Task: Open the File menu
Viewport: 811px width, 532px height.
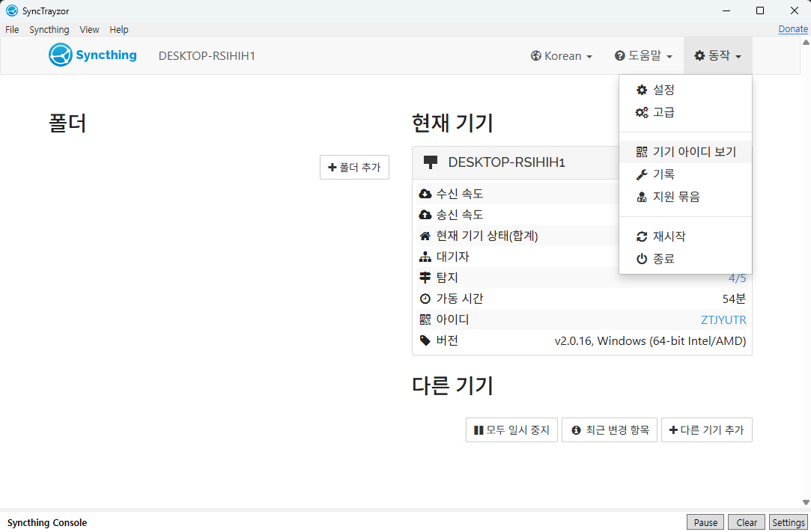Action: pos(12,29)
